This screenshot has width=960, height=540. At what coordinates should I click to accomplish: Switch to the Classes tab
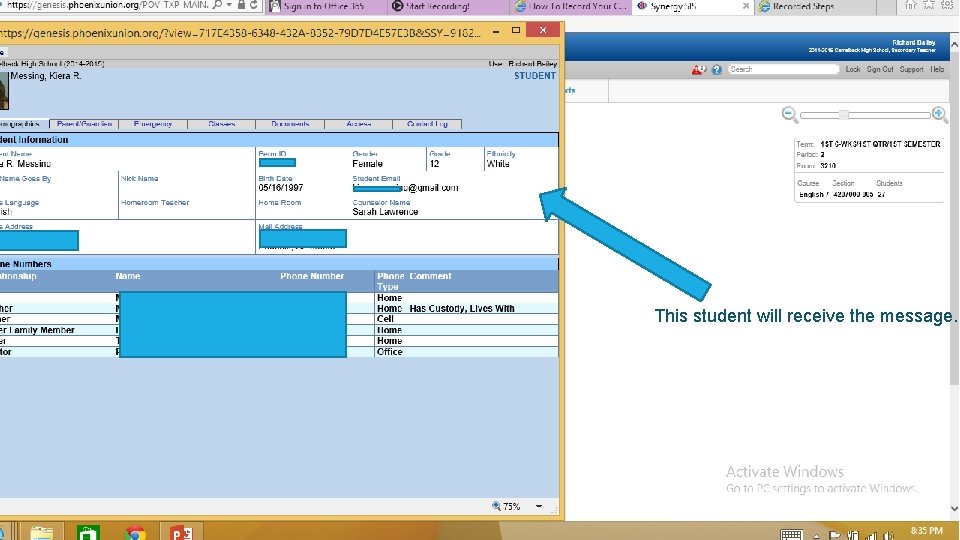221,124
